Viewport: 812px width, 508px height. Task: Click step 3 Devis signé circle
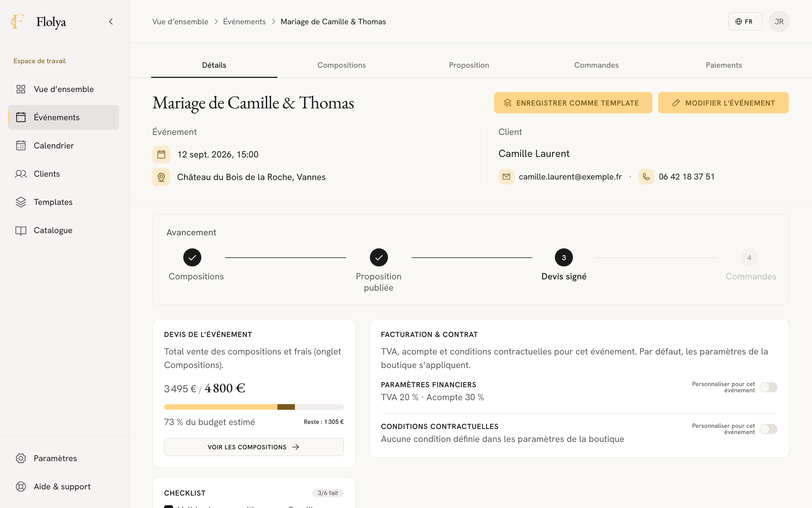point(564,257)
